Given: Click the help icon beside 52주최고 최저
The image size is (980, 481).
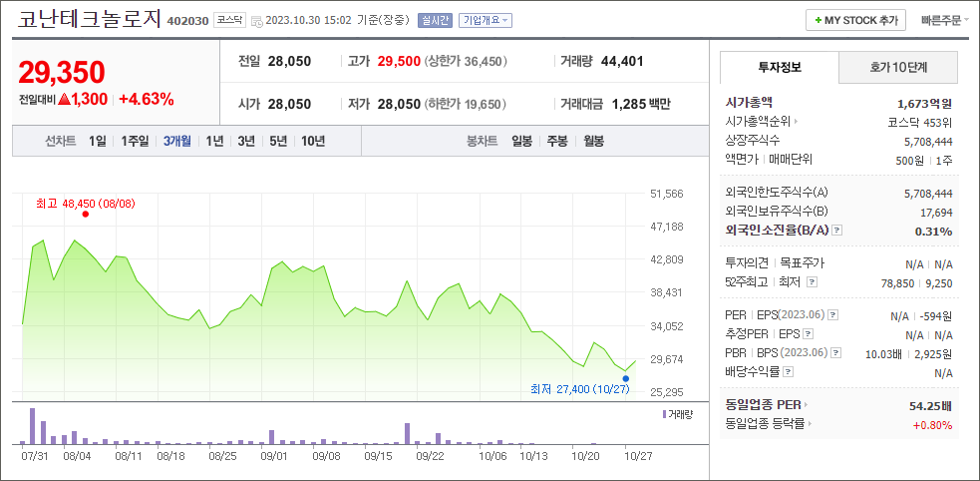Looking at the screenshot, I should pyautogui.click(x=812, y=282).
